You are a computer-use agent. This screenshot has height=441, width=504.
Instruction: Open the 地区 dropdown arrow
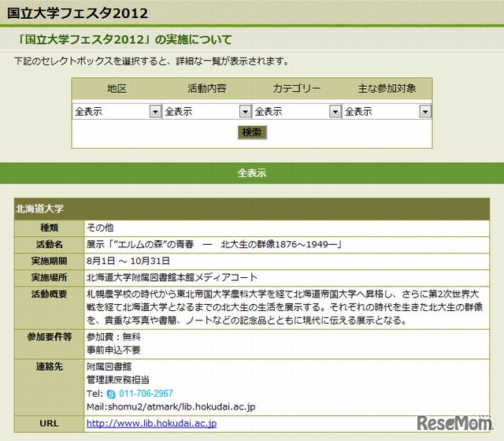[155, 112]
